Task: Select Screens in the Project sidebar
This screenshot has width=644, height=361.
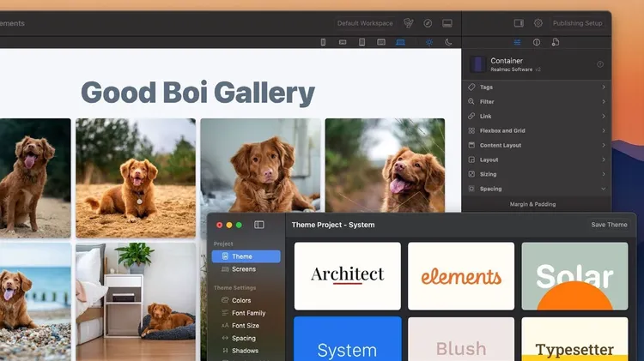Action: (246, 269)
